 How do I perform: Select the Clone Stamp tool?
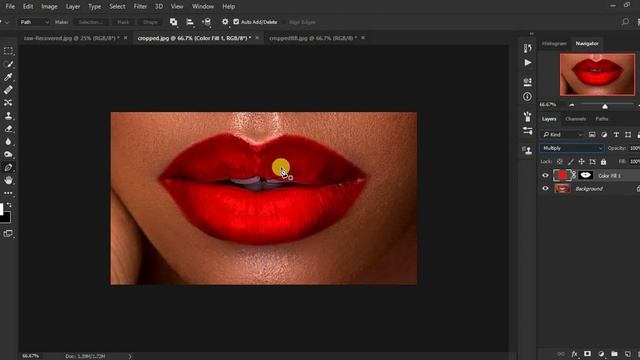(8, 116)
